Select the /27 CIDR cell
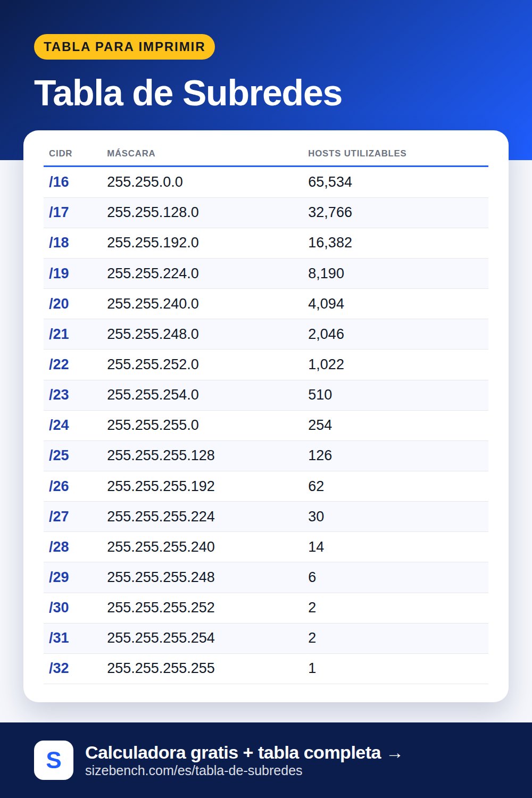The height and width of the screenshot is (798, 532). pyautogui.click(x=59, y=517)
